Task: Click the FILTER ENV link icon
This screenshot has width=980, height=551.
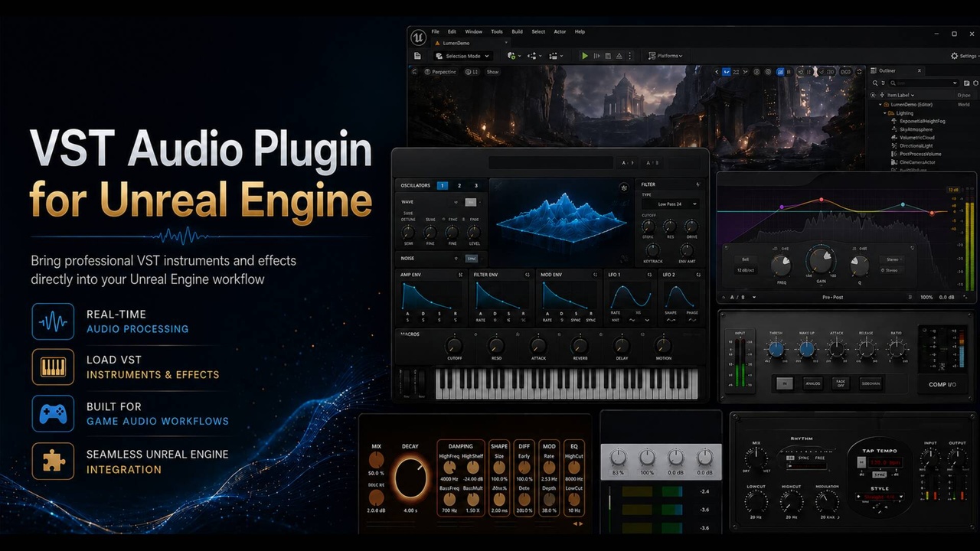Action: [528, 274]
